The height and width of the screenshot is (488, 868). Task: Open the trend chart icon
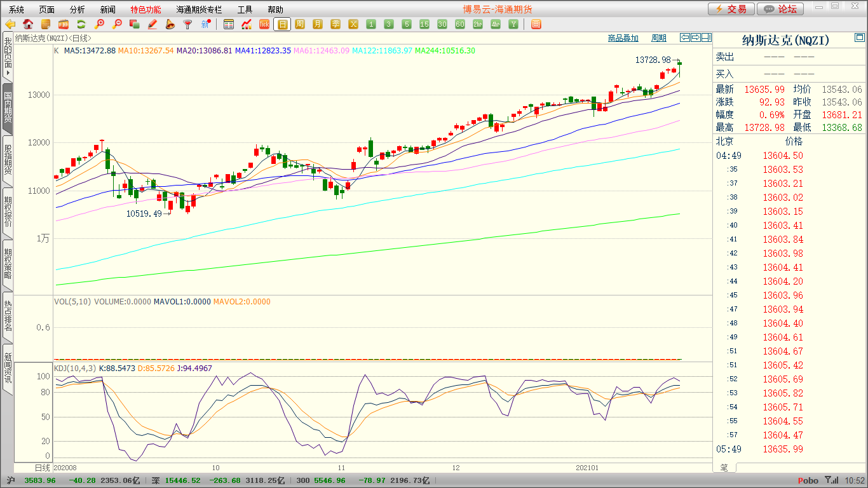click(x=247, y=24)
